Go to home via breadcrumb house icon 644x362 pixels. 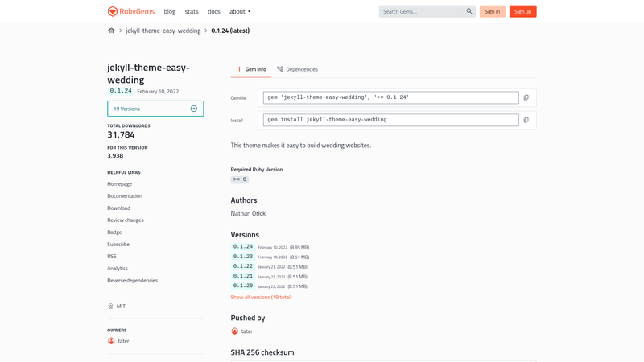point(111,31)
